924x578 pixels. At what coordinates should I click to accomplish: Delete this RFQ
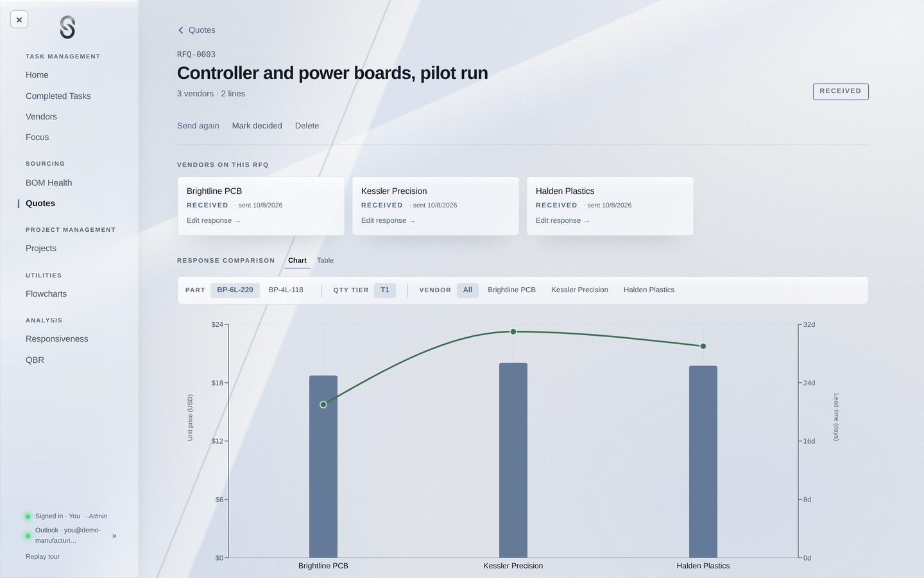[x=307, y=126]
